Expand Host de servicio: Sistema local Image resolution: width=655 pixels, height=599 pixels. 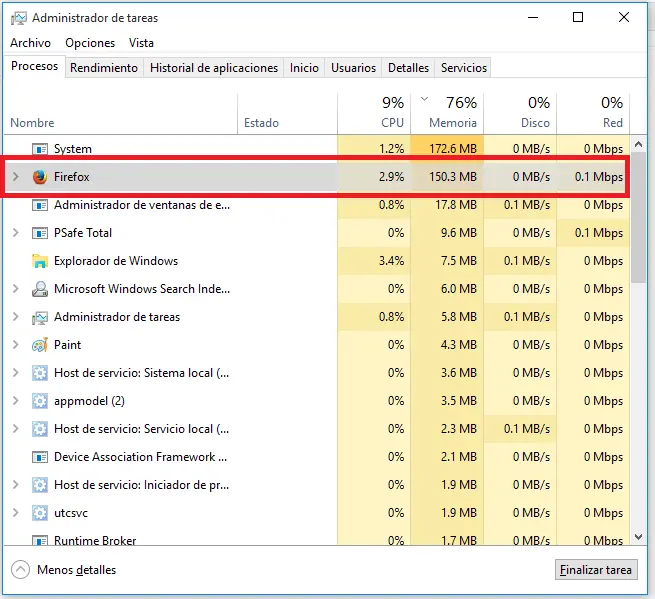16,373
